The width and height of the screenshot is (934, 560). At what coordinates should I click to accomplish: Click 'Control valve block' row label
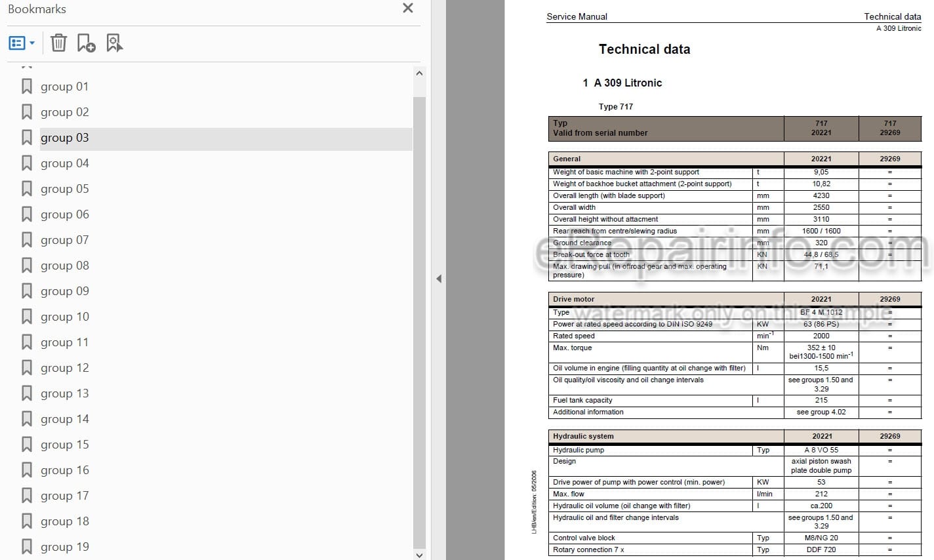click(584, 538)
